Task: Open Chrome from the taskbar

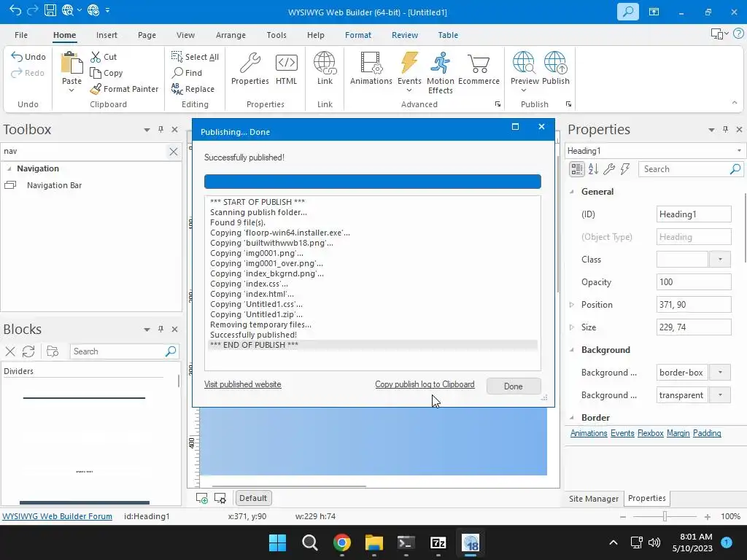Action: [x=341, y=542]
